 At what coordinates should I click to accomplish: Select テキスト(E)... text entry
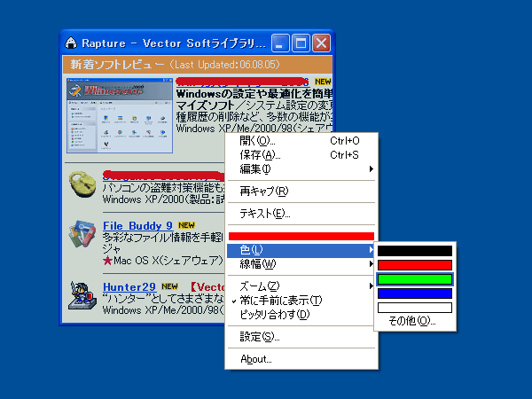[301, 214]
